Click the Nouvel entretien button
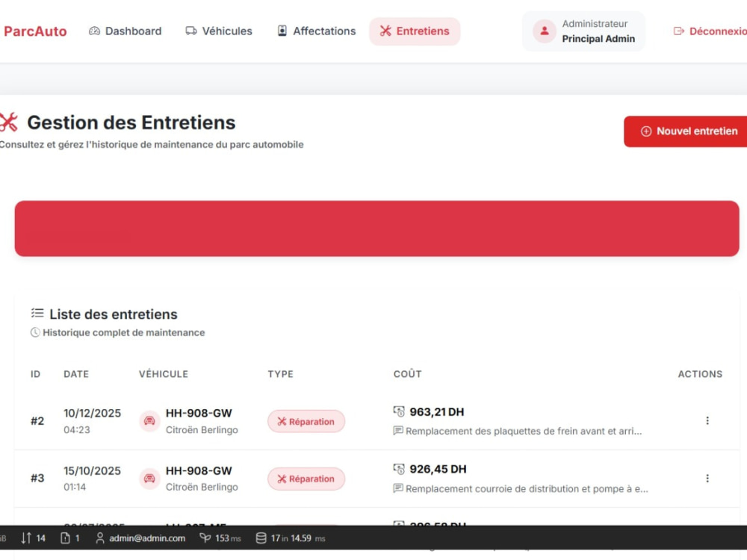Viewport: 747px width, 560px height. pyautogui.click(x=686, y=131)
